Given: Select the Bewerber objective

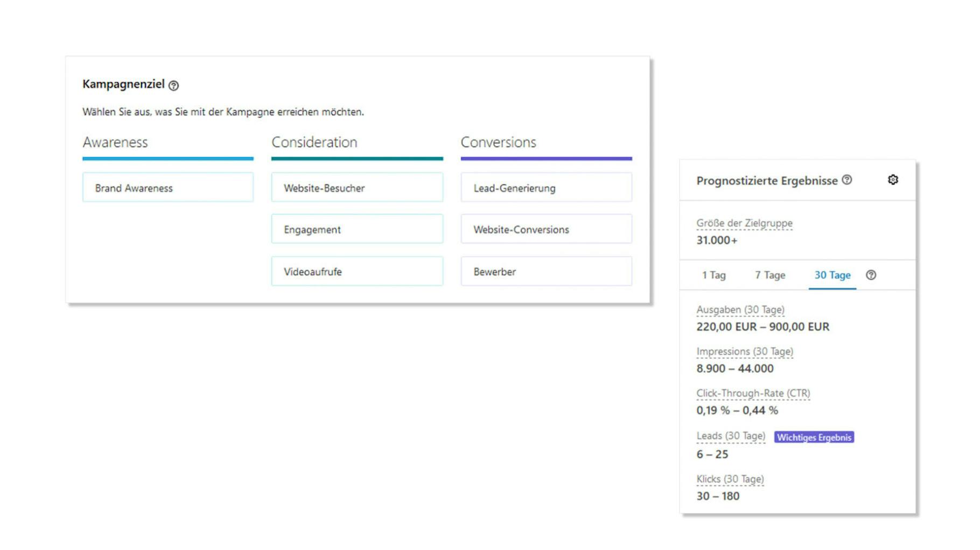Looking at the screenshot, I should point(546,271).
